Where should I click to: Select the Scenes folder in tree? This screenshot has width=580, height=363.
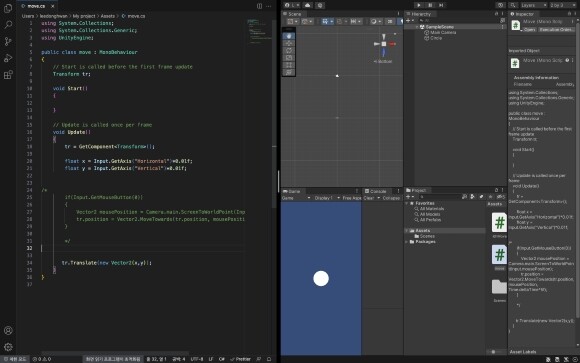point(425,236)
